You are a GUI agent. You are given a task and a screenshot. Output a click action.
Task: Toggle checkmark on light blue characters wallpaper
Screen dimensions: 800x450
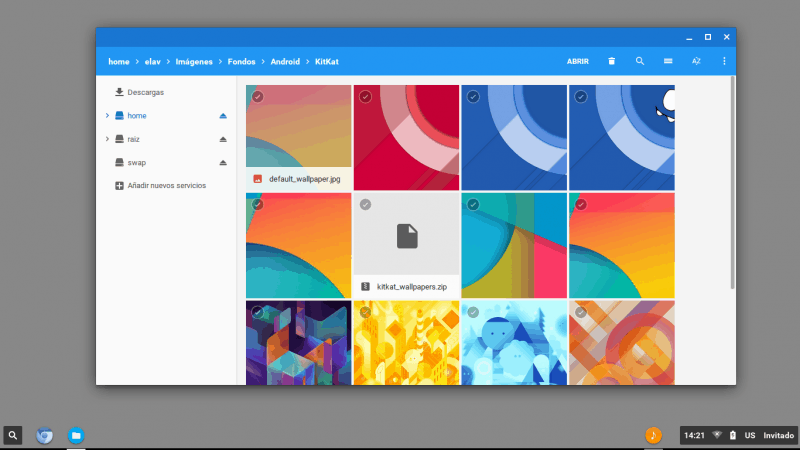coord(473,312)
